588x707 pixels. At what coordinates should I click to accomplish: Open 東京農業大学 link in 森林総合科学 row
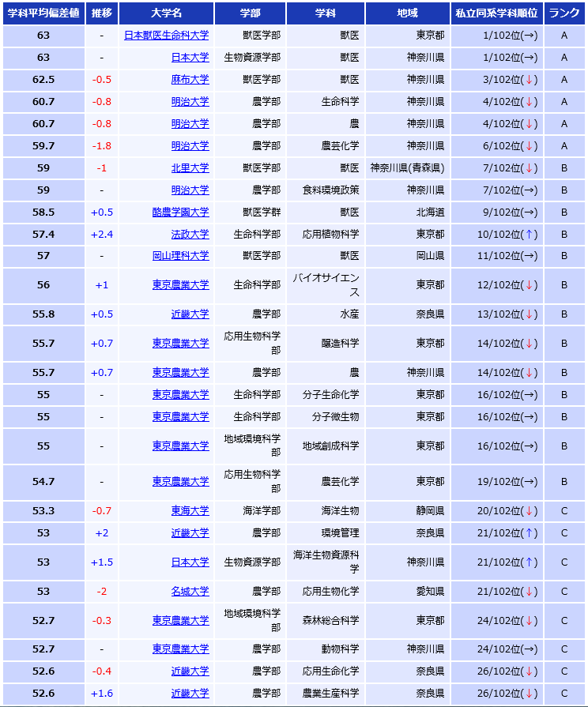click(x=180, y=620)
